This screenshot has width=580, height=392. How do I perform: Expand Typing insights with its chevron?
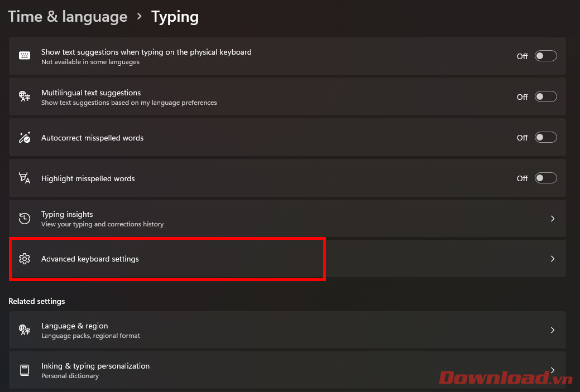point(552,219)
